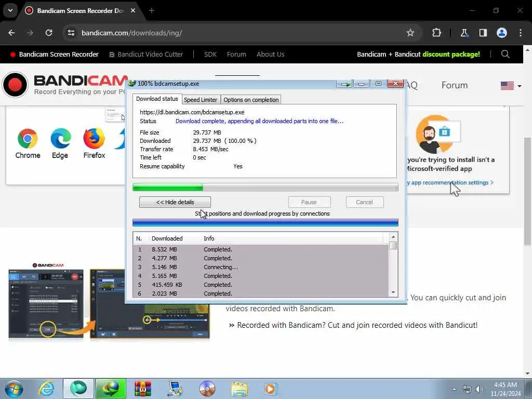
Task: Click the connections list scroll up arrow
Action: click(393, 237)
